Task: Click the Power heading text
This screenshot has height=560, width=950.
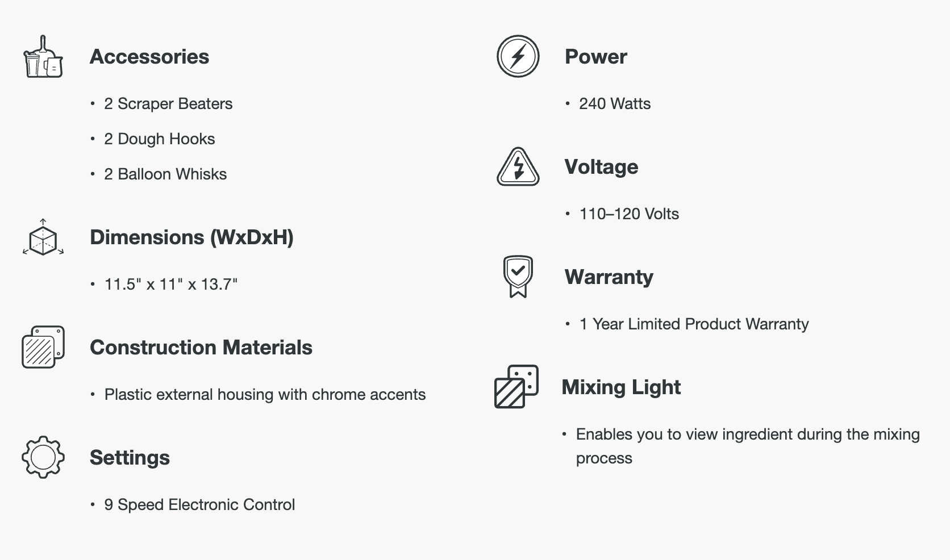Action: tap(595, 57)
